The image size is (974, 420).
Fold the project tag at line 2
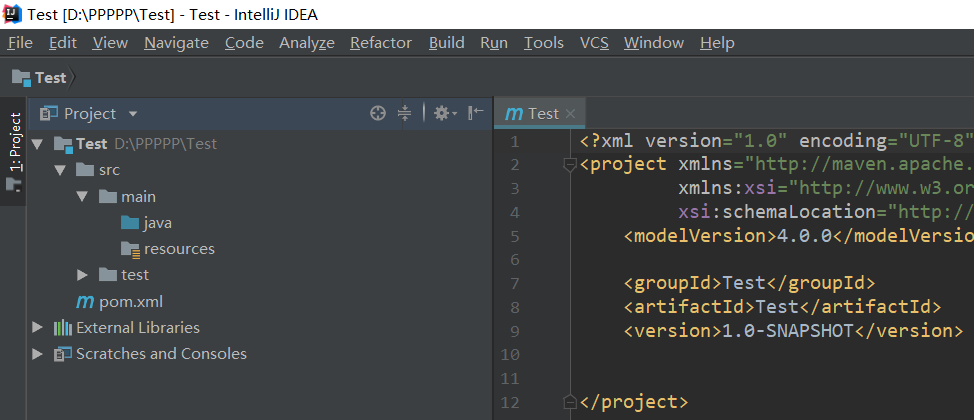coord(568,165)
